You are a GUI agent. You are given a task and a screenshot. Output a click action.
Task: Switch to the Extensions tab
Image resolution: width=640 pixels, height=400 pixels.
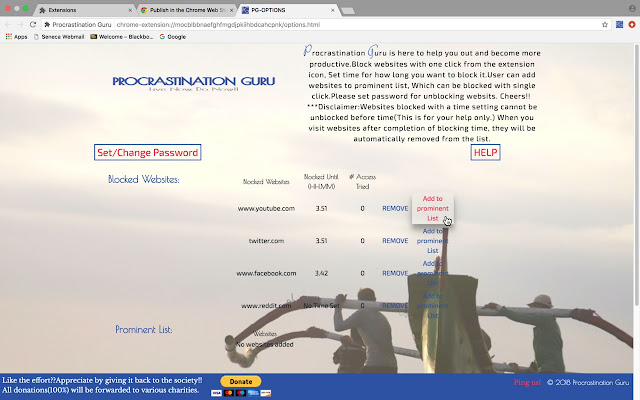(x=84, y=10)
